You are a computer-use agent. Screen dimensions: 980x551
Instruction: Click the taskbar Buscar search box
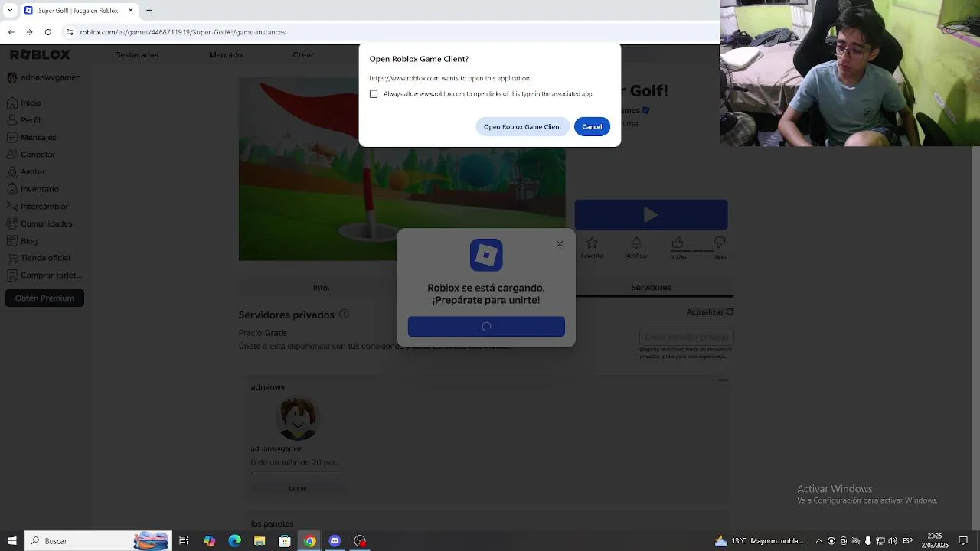tap(98, 541)
